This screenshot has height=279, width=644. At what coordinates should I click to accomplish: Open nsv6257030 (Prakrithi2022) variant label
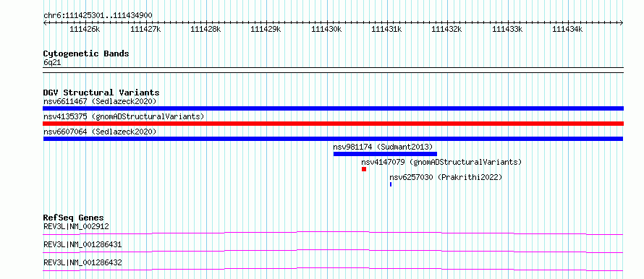(446, 177)
